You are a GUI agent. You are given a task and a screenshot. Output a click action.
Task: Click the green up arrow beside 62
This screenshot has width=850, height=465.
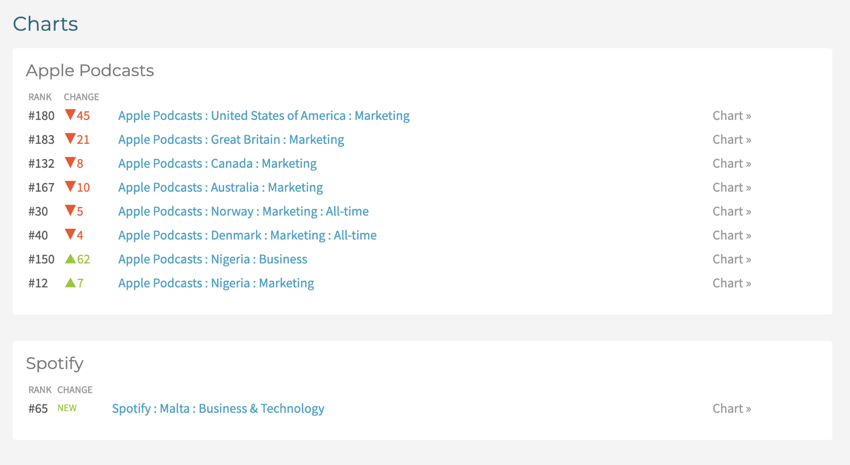pyautogui.click(x=70, y=259)
